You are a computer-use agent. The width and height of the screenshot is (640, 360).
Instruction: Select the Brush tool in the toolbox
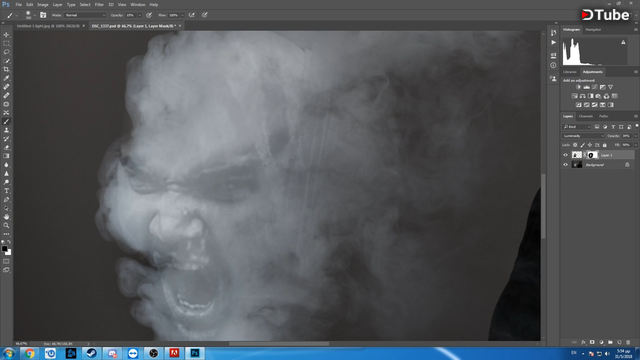click(x=6, y=121)
